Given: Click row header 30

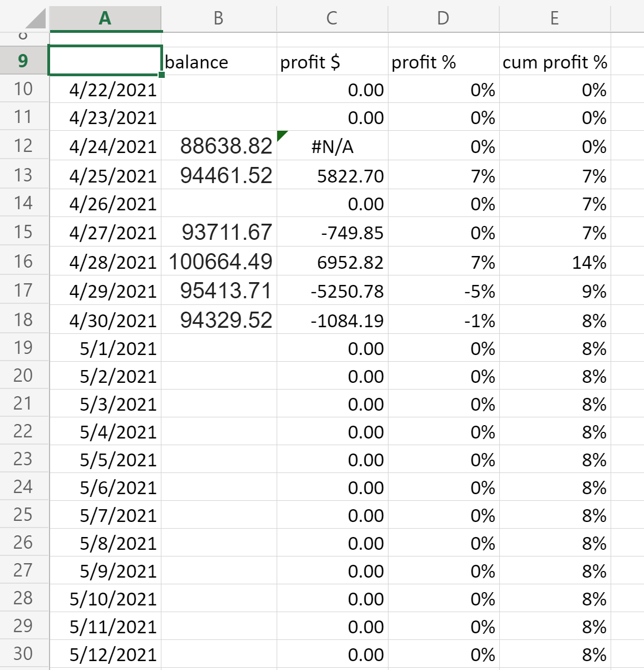Looking at the screenshot, I should [x=23, y=654].
